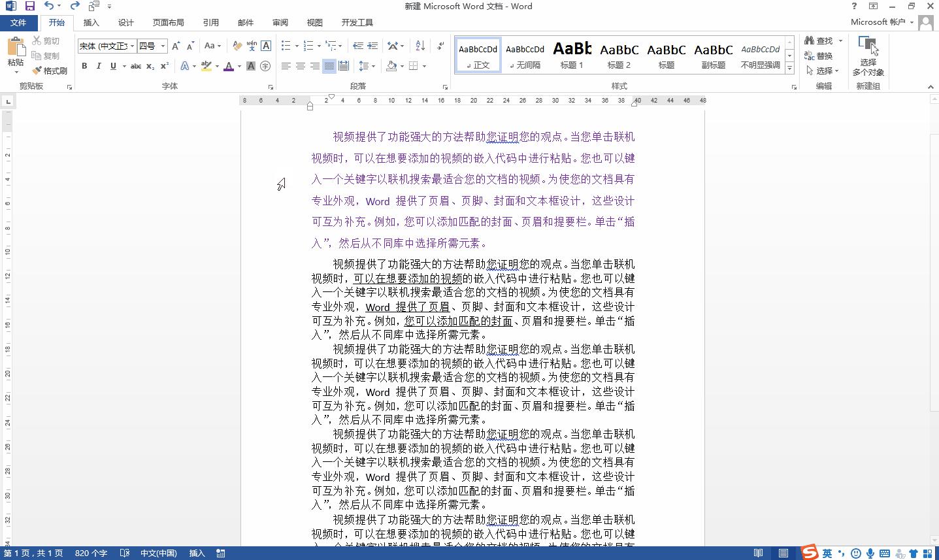Viewport: 939px width, 560px height.
Task: Click the Save icon in quick access toolbar
Action: pyautogui.click(x=29, y=6)
